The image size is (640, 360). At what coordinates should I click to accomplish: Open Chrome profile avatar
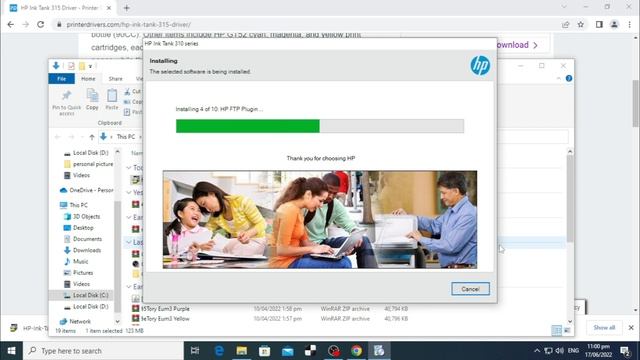pos(614,24)
